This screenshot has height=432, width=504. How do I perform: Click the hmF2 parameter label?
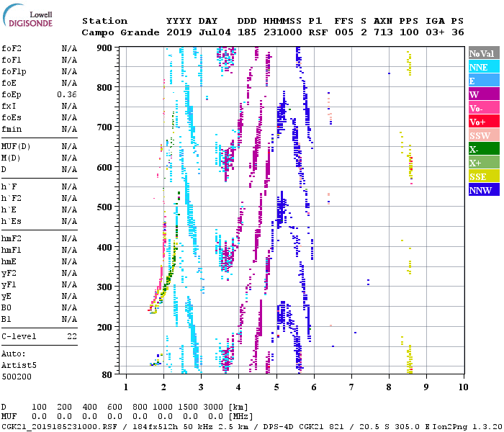(x=12, y=238)
